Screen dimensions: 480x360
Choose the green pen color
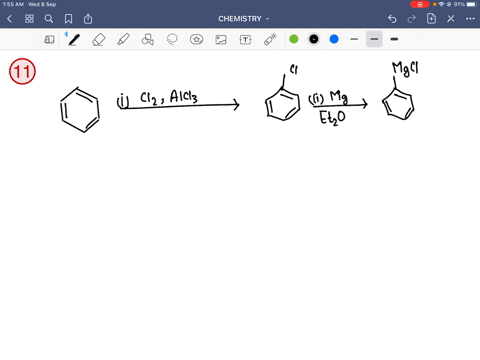coord(294,39)
